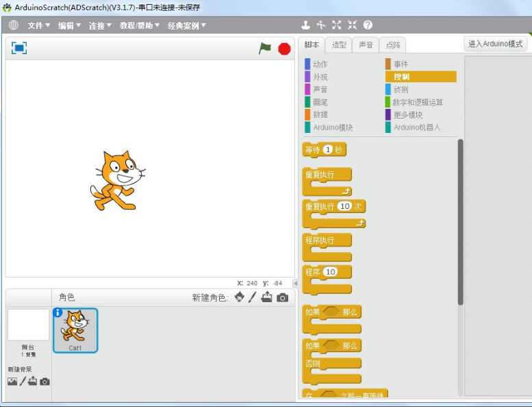Image resolution: width=532 pixels, height=407 pixels.
Task: Stop all scripts with red stop sign
Action: (x=284, y=49)
